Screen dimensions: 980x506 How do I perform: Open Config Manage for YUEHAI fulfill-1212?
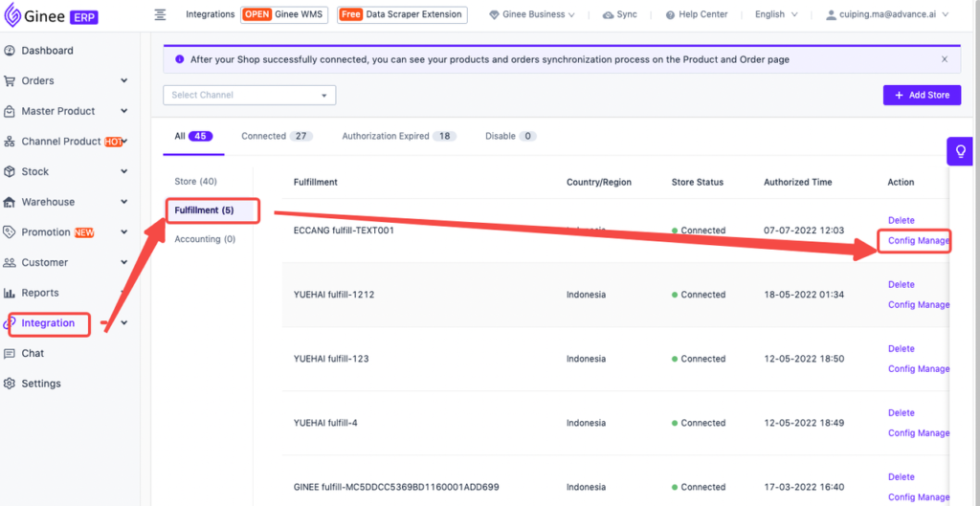pos(919,305)
